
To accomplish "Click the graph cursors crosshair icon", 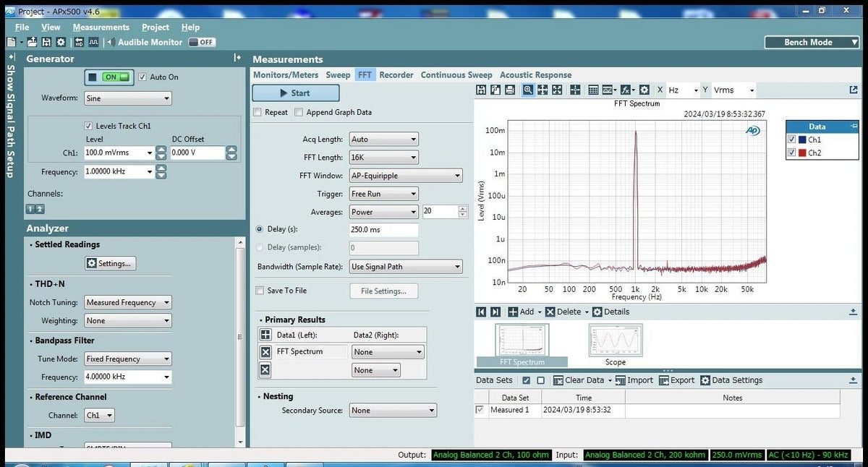I will [575, 90].
